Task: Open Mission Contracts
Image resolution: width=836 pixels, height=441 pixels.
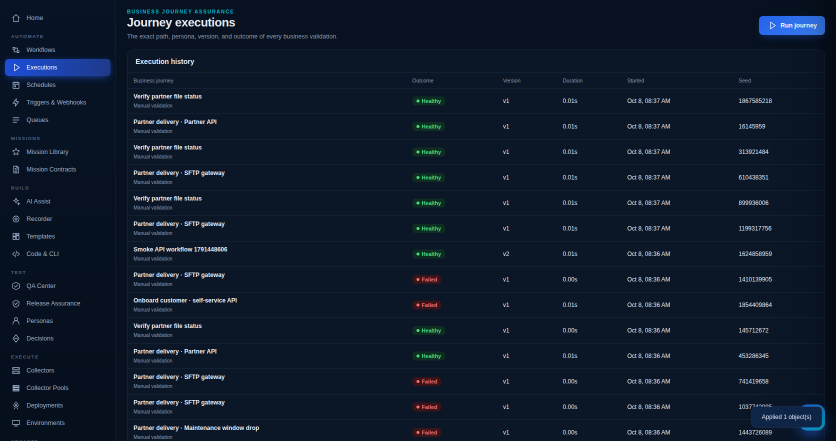Action: [58, 170]
